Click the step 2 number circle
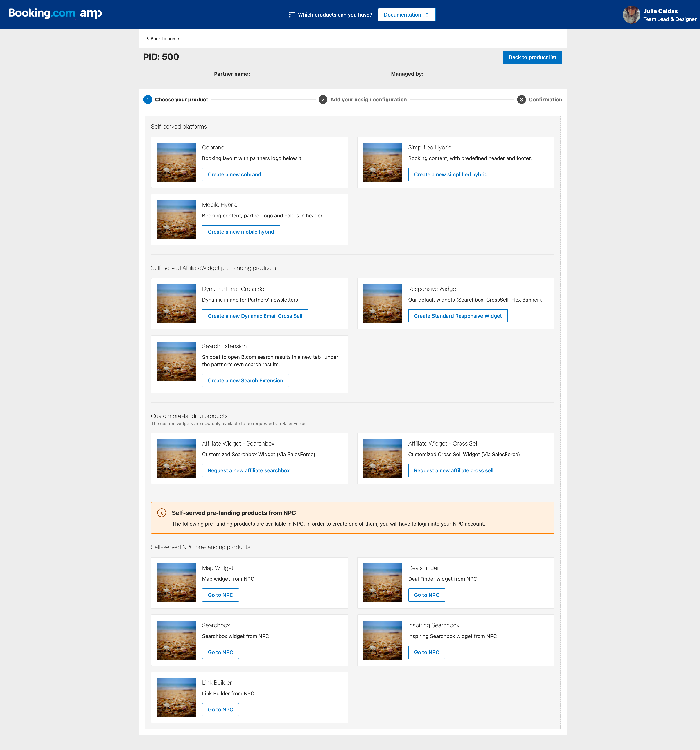The image size is (700, 750). pos(323,100)
